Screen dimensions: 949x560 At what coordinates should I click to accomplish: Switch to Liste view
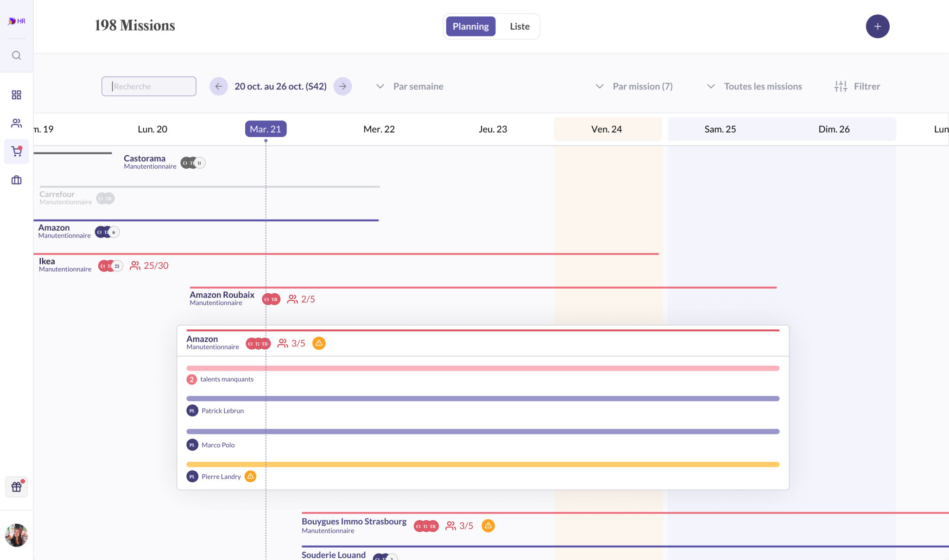[519, 26]
